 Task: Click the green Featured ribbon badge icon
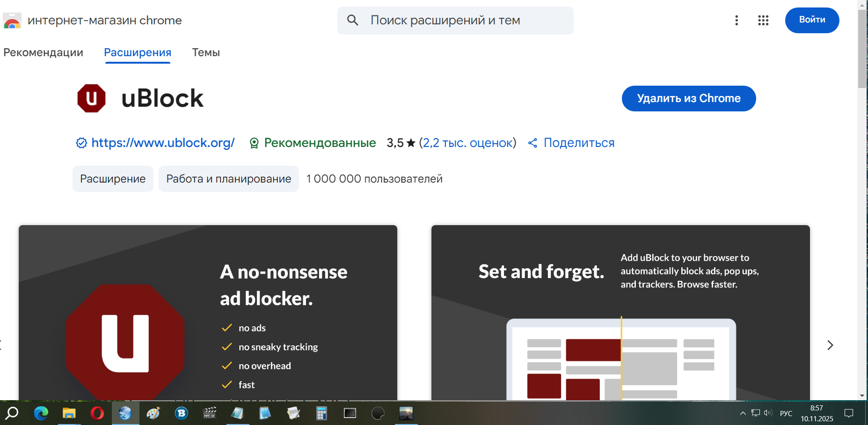coord(254,143)
